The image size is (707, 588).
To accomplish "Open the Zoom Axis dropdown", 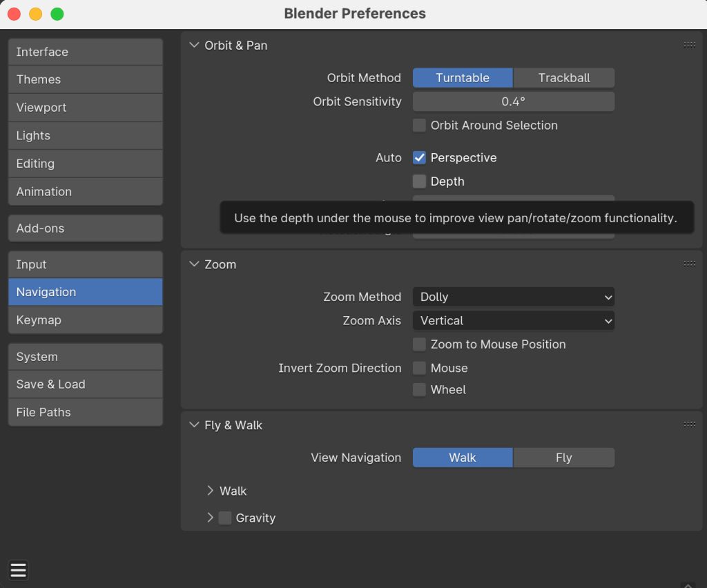I will pyautogui.click(x=513, y=321).
